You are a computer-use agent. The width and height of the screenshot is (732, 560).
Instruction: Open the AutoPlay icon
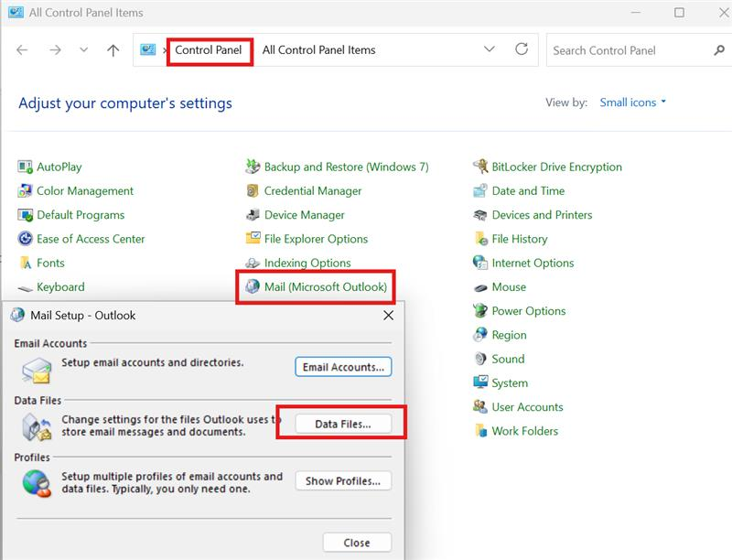point(25,167)
